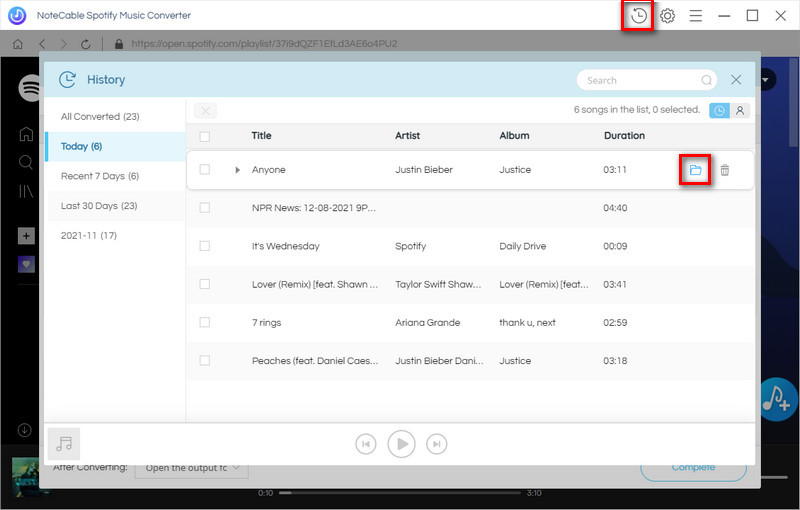Select Ariana Grande artist cell

[x=428, y=323]
